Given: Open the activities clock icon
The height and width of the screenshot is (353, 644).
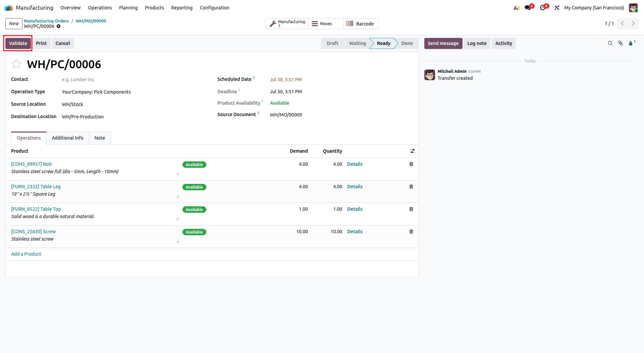Looking at the screenshot, I should 543,7.
